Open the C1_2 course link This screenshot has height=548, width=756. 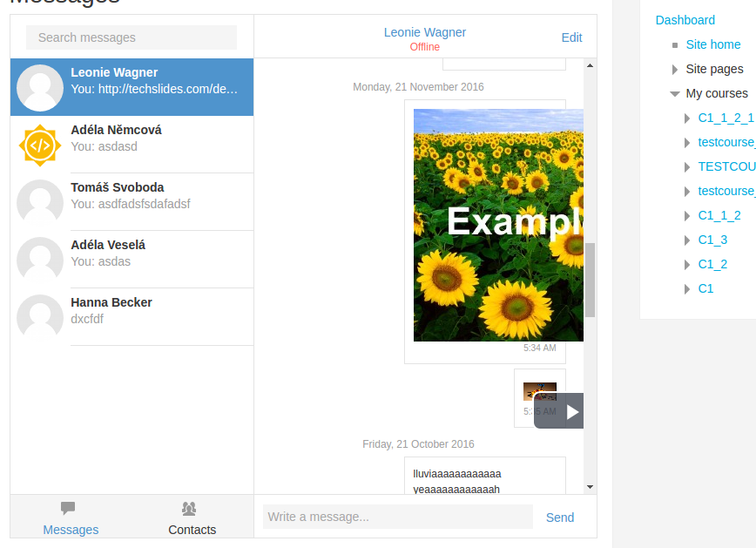[712, 264]
